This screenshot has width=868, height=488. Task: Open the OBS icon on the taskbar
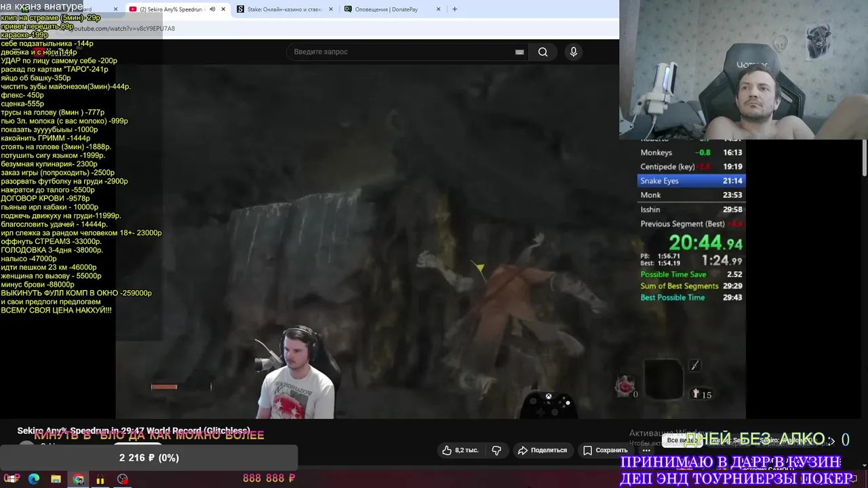click(x=122, y=479)
